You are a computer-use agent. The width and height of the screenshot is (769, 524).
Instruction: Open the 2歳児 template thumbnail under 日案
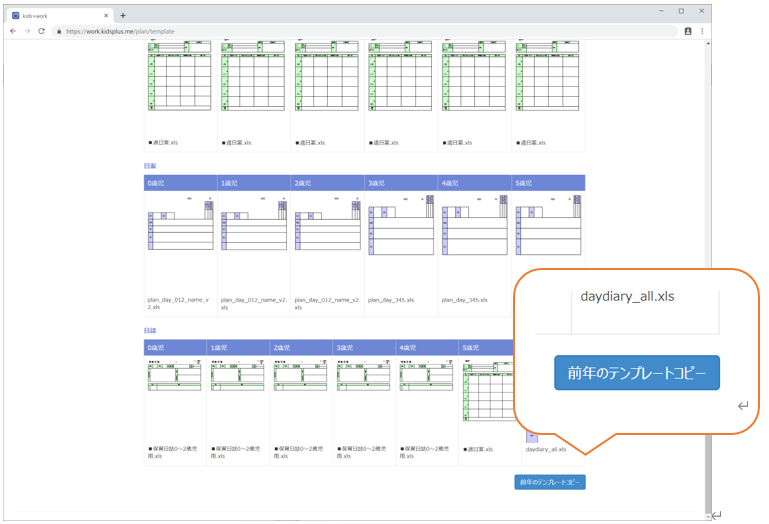point(328,223)
